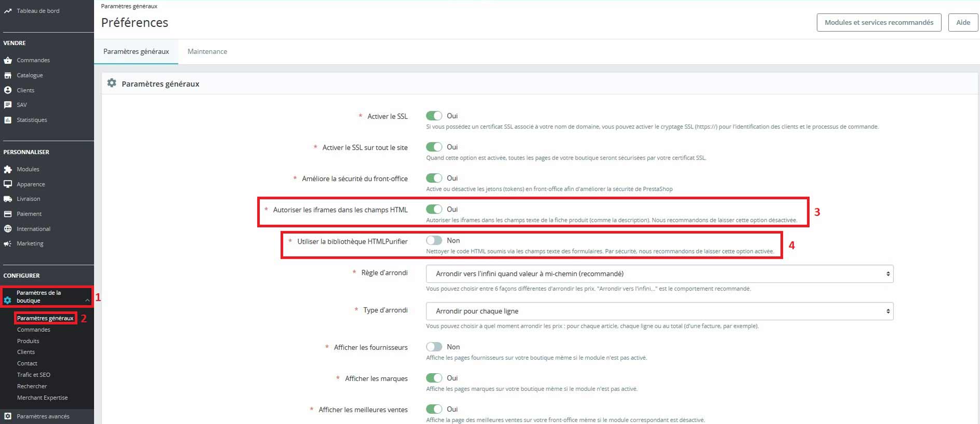Click the Marketing megaphone icon
Viewport: 980px width, 424px height.
click(8, 244)
